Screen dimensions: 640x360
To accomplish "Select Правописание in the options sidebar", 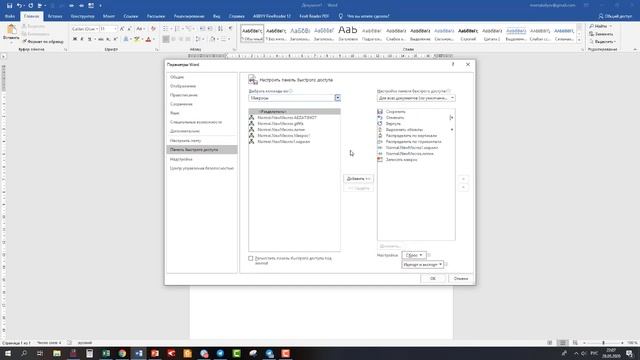I will click(x=202, y=95).
